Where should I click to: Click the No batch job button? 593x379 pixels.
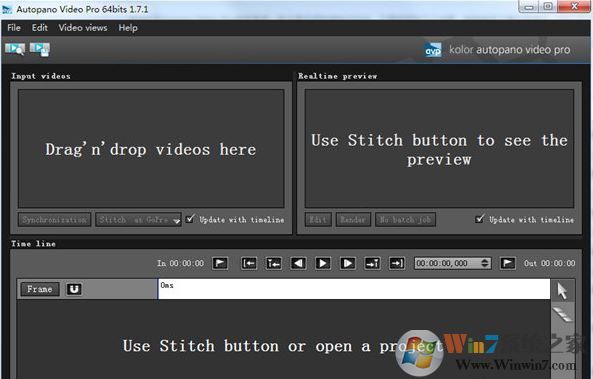click(405, 219)
